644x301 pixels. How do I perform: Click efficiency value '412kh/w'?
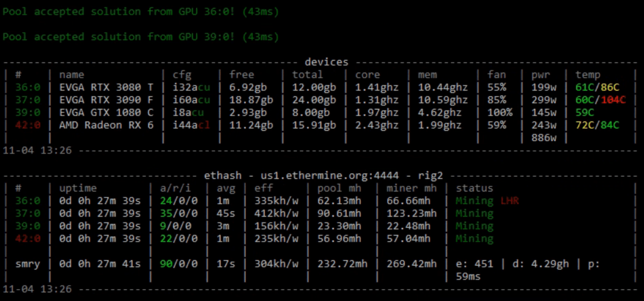pyautogui.click(x=277, y=213)
